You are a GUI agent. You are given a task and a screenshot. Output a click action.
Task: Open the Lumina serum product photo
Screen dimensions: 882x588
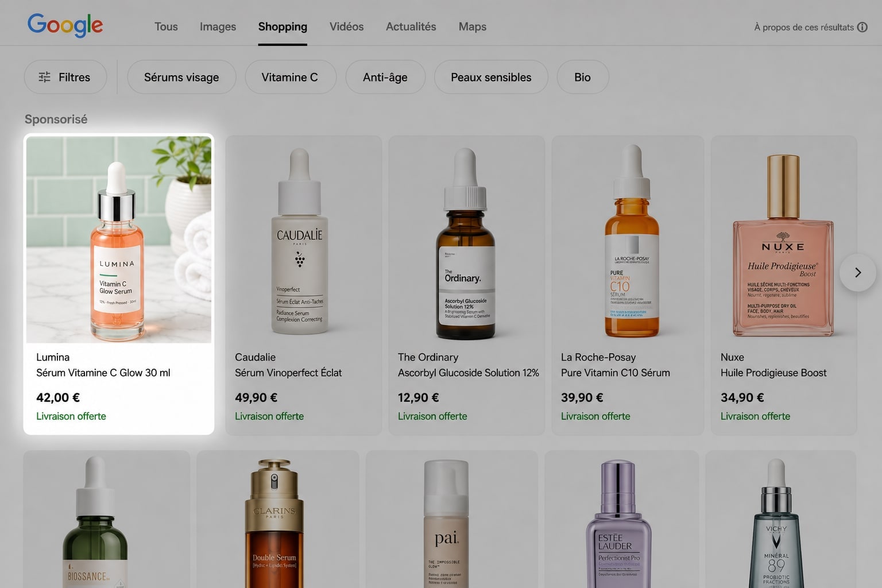pyautogui.click(x=119, y=239)
